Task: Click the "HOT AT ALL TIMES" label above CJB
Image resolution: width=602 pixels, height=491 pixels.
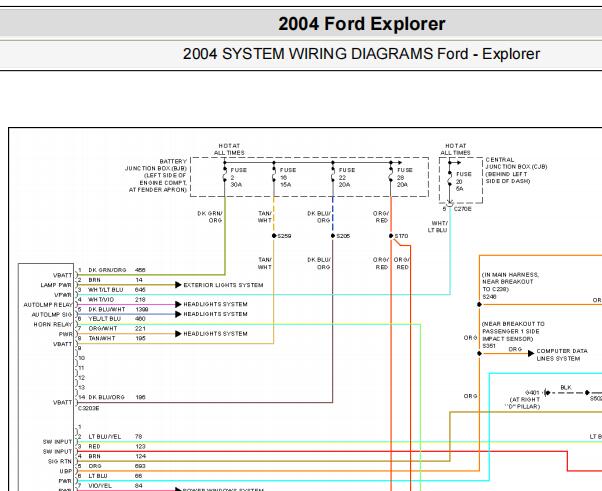Action: pos(455,149)
